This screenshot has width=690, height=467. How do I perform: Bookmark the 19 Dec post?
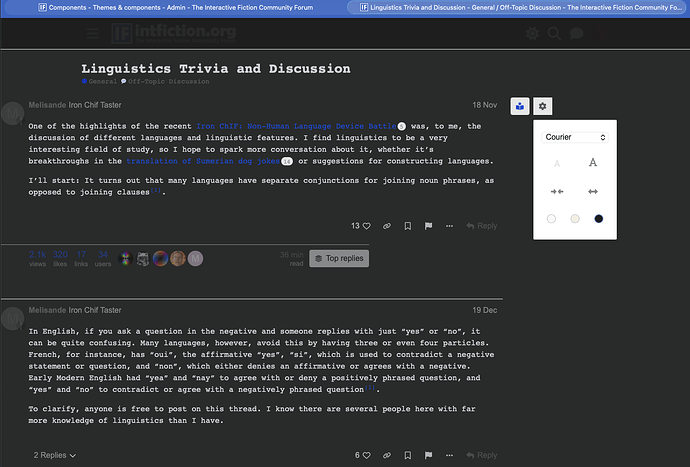(x=407, y=455)
